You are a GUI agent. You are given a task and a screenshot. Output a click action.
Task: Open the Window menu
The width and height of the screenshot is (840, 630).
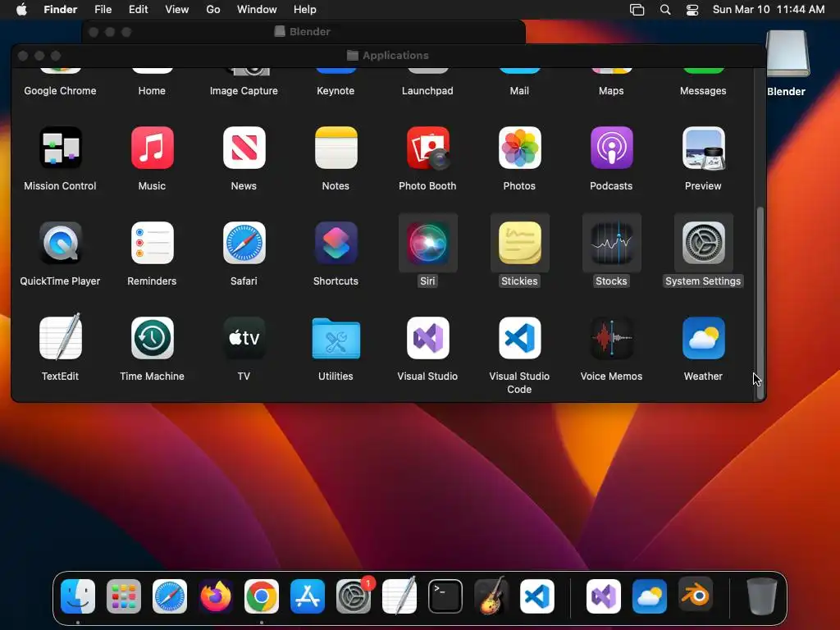(257, 9)
